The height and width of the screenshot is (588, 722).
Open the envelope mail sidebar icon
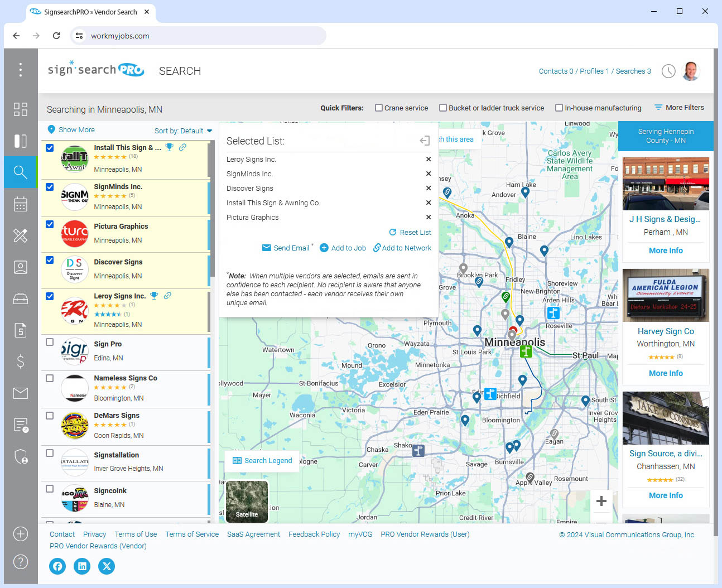pos(21,393)
